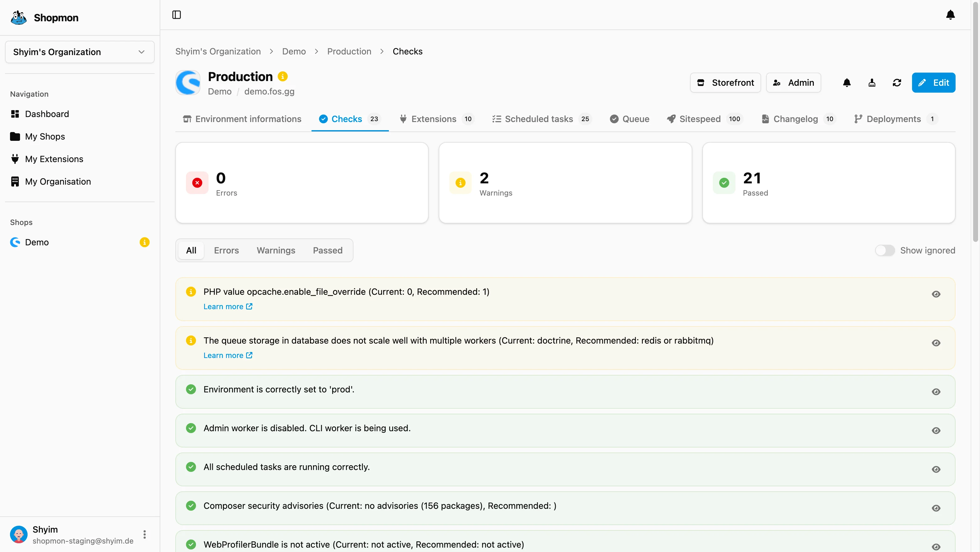Viewport: 980px width, 552px height.
Task: Open the Changelog tab
Action: point(799,119)
